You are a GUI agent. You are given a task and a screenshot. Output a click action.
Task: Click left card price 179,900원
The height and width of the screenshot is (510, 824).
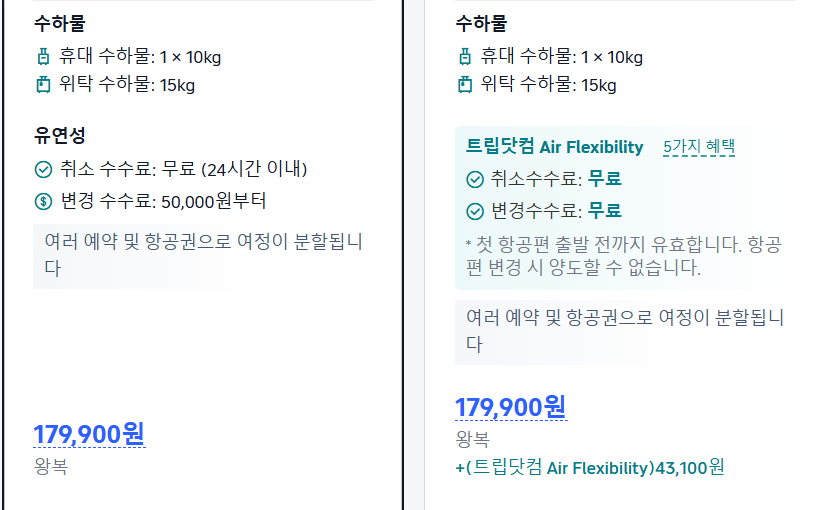[89, 434]
